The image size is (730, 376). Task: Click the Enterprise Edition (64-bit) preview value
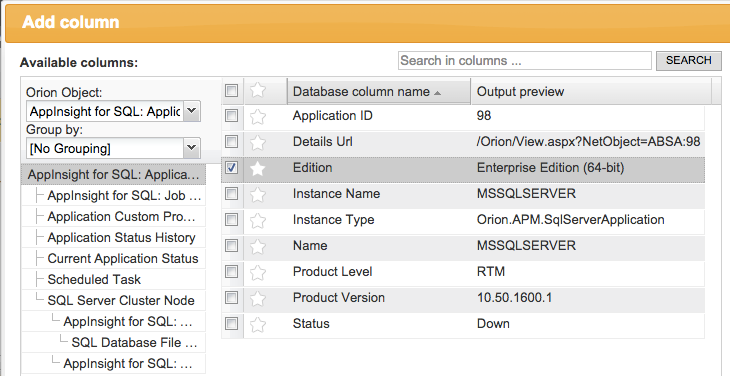coord(550,168)
